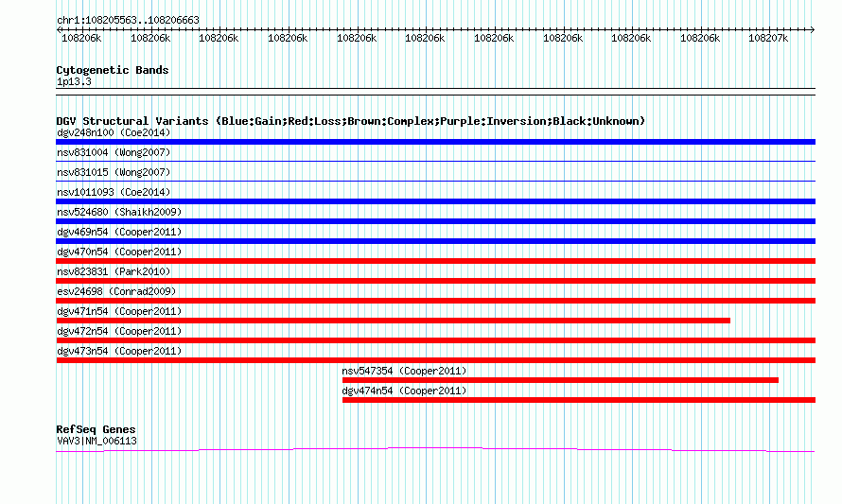Click the ruler's left arrow end
The width and height of the screenshot is (842, 504).
(59, 29)
